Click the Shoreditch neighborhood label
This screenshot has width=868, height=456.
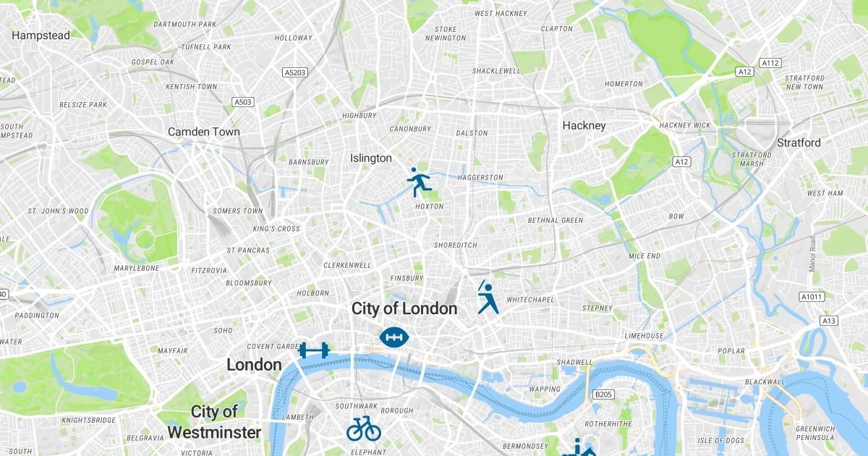point(456,245)
